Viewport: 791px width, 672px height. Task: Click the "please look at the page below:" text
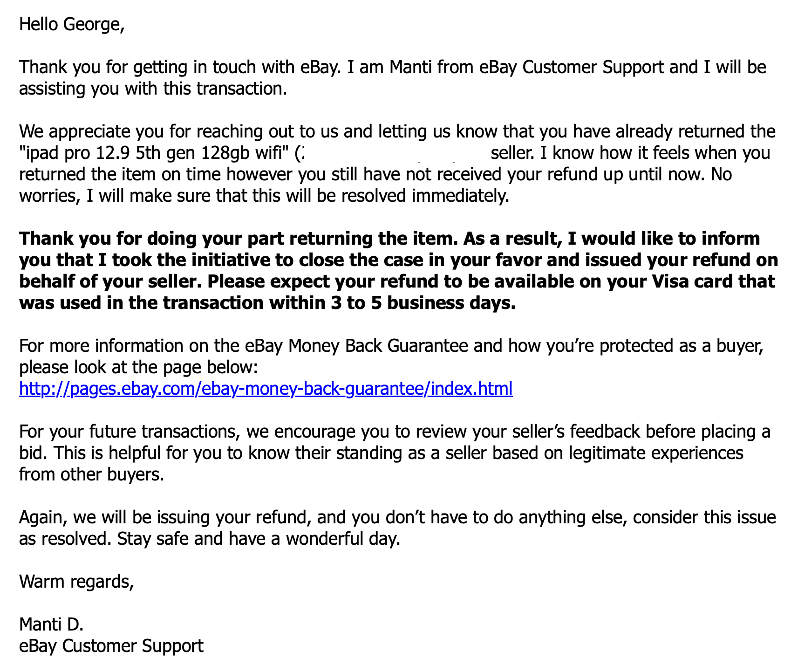coord(138,368)
